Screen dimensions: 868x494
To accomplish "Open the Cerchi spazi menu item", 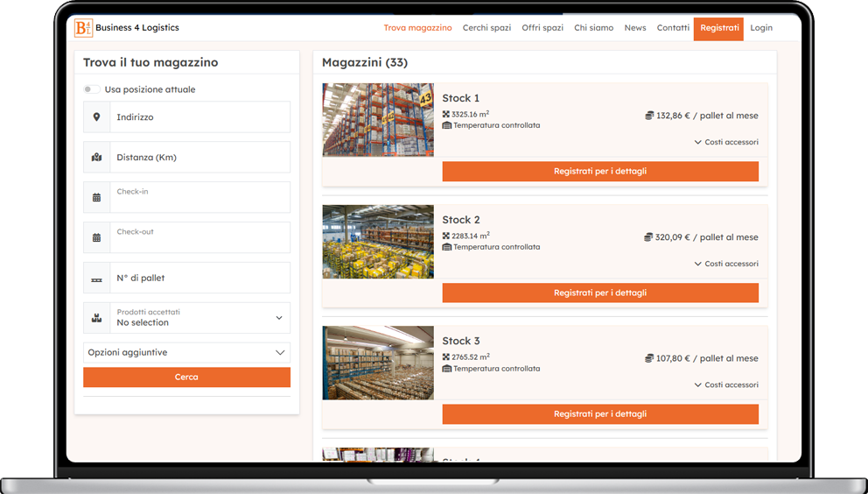I will [x=486, y=28].
